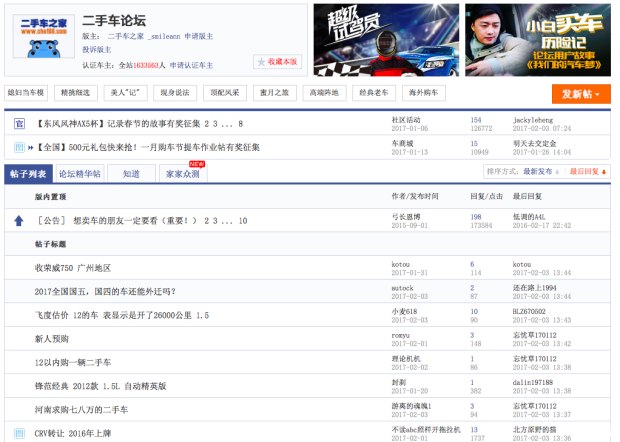Screen dimensions: 620x442
Task: Click the double-arrow icon before 【全国】 post
Action: [30, 147]
